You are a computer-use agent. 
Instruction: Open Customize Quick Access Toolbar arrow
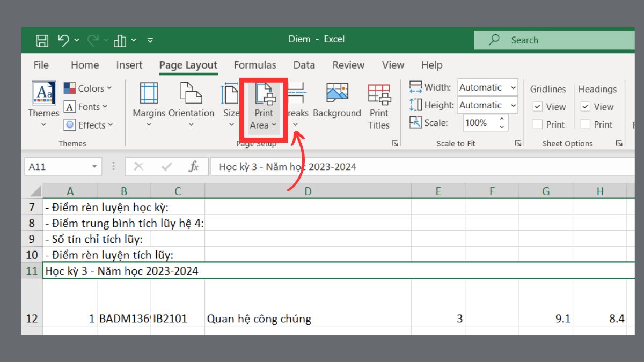pyautogui.click(x=150, y=40)
